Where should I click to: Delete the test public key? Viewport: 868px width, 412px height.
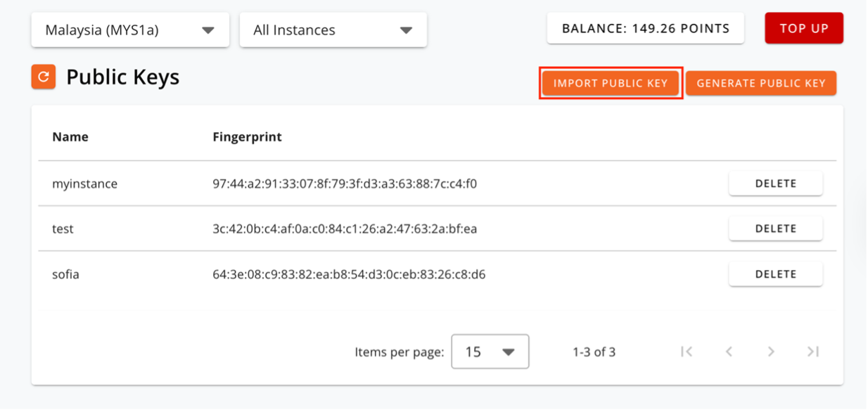pos(776,228)
